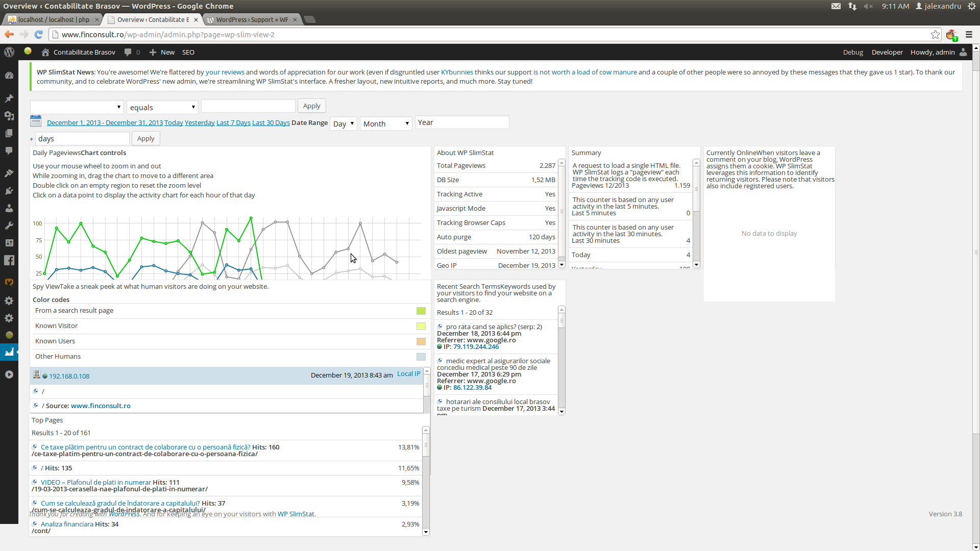Collapse the admin menu with the arrow icon
The image size is (980, 551).
pos(9,374)
